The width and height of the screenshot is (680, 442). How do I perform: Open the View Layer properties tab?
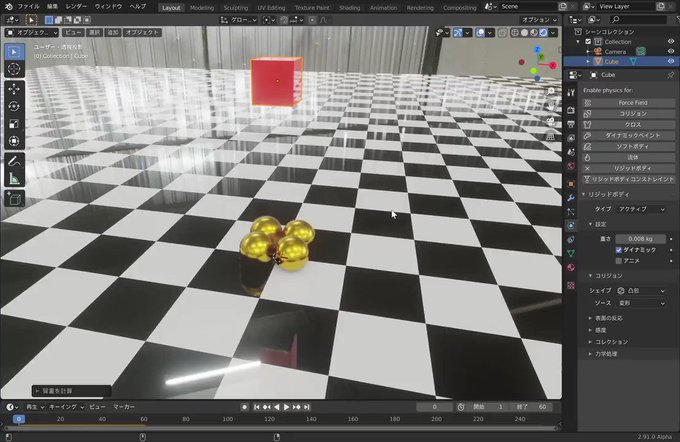(x=571, y=138)
